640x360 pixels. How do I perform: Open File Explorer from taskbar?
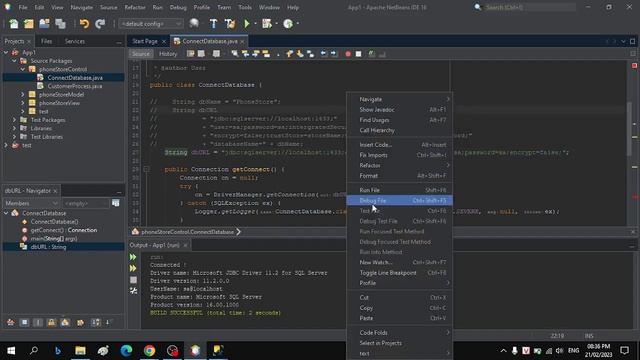[x=80, y=351]
